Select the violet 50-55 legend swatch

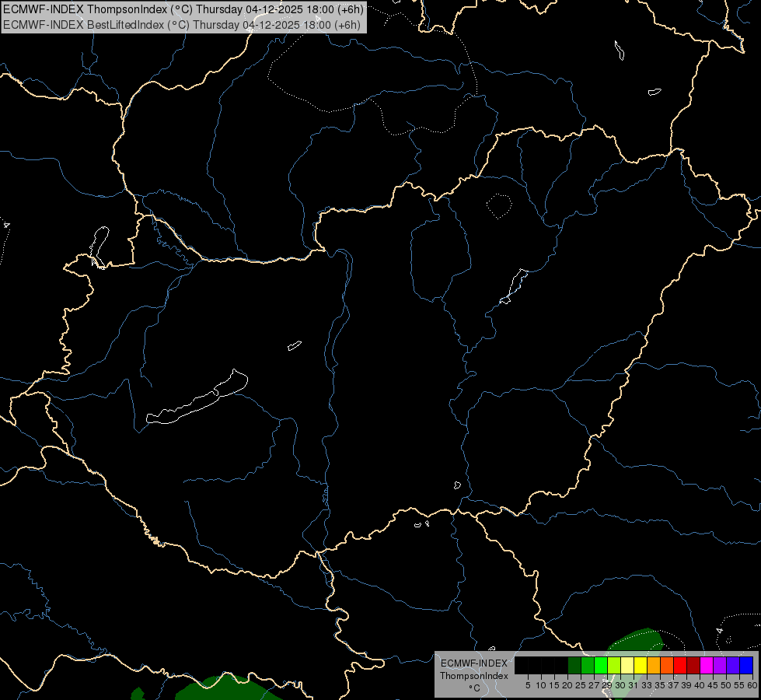[733, 665]
